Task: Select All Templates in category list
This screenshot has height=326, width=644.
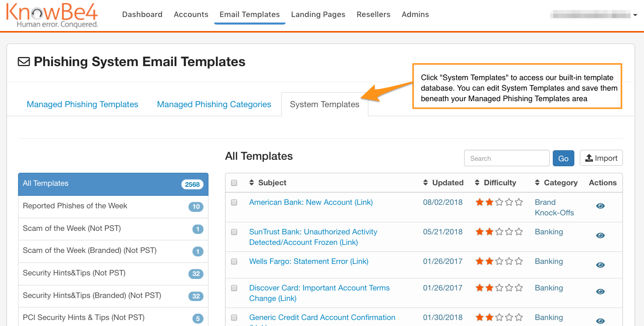Action: 113,184
